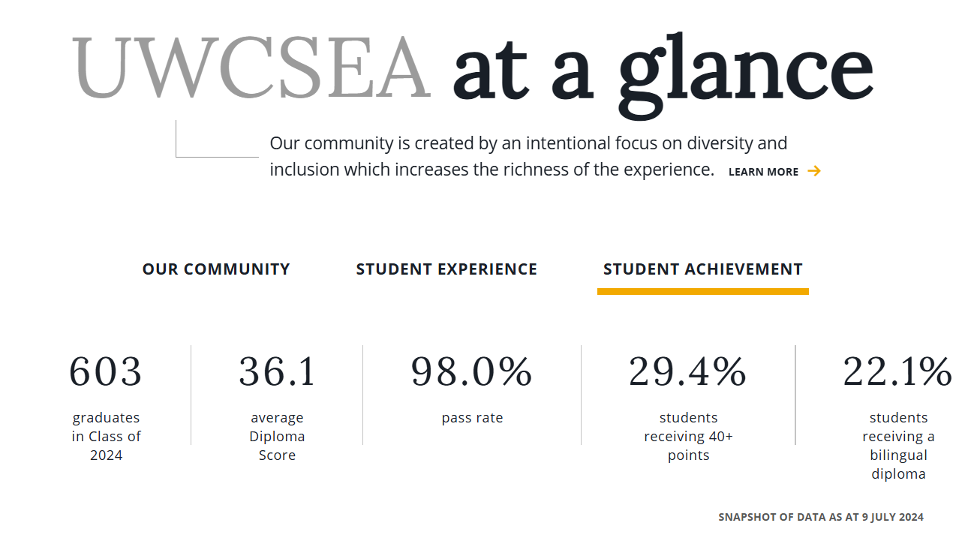
Task: Switch to the Student Experience tab
Action: click(446, 269)
